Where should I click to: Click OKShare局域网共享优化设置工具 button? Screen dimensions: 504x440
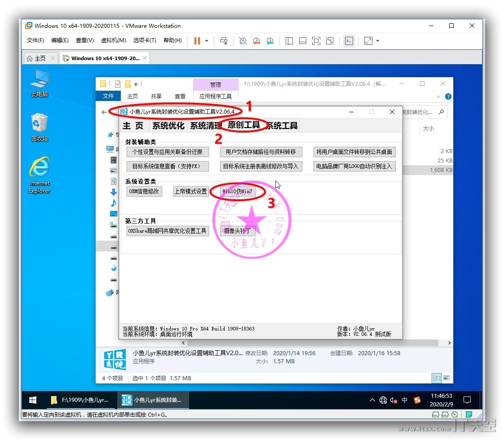click(x=168, y=231)
